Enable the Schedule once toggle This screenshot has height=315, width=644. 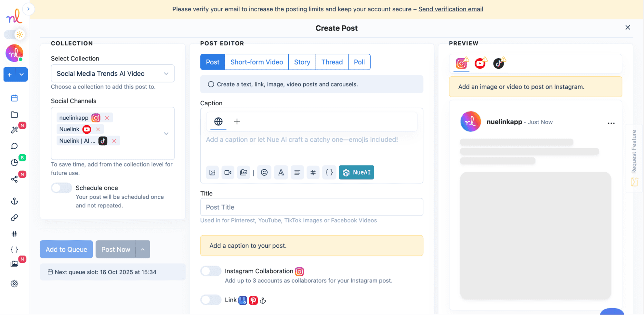coord(61,188)
